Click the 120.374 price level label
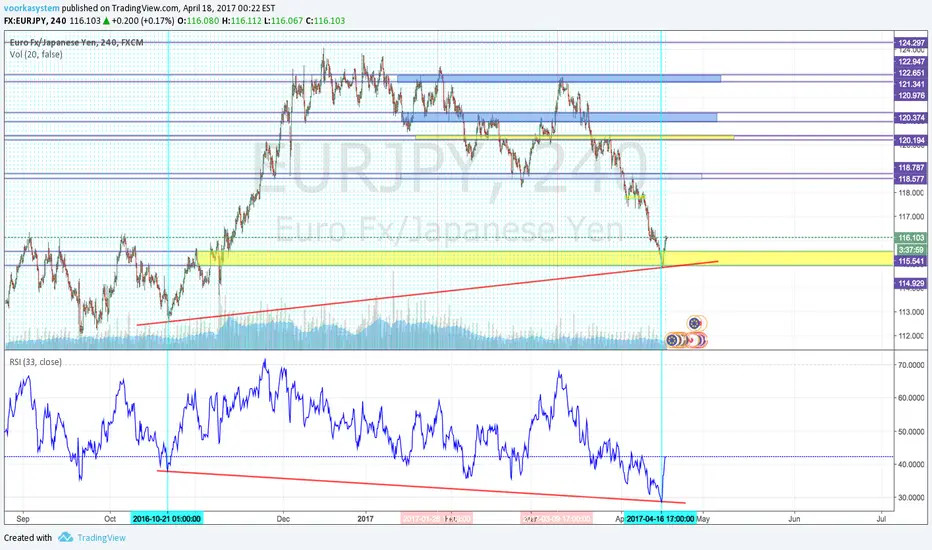 click(x=911, y=118)
